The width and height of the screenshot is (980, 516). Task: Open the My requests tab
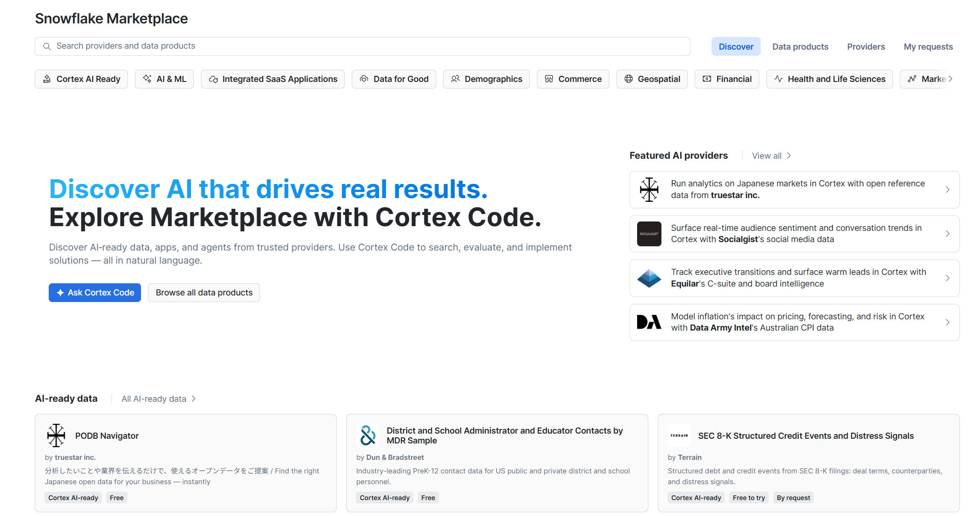coord(928,46)
